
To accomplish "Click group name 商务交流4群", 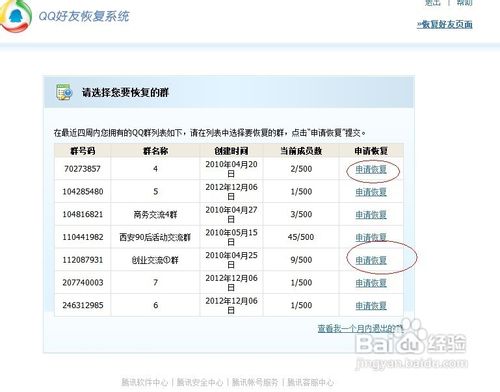I will coord(155,215).
